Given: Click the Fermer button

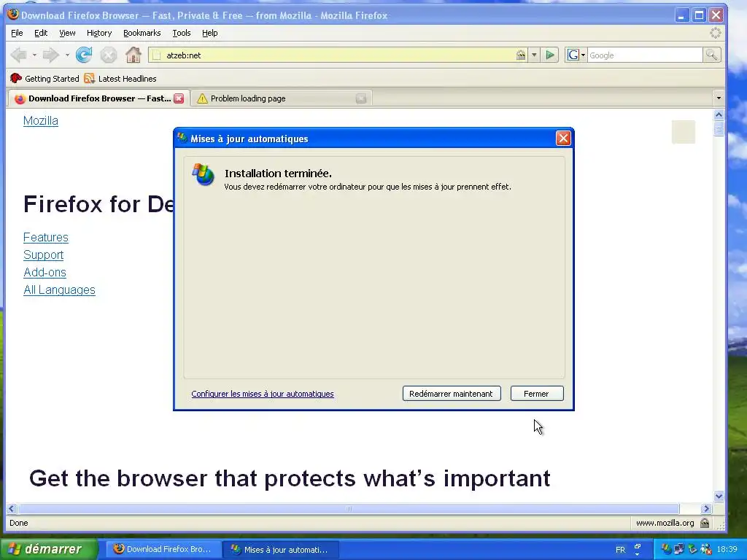Looking at the screenshot, I should [537, 394].
